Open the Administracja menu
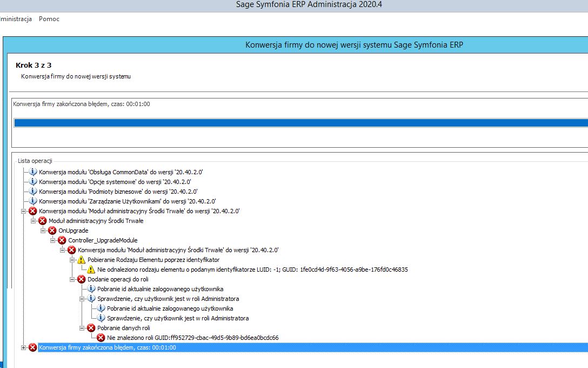 16,19
